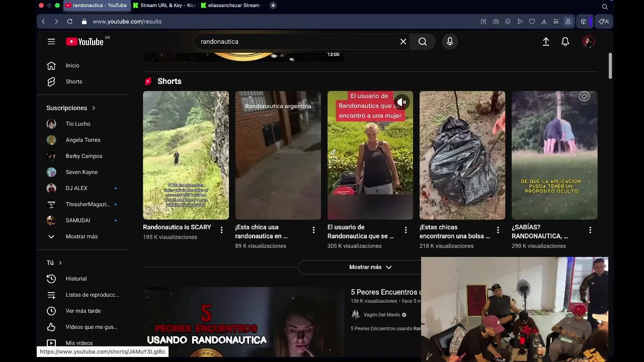Open black trash bag short thumbnail
This screenshot has width=644, height=362.
point(462,155)
